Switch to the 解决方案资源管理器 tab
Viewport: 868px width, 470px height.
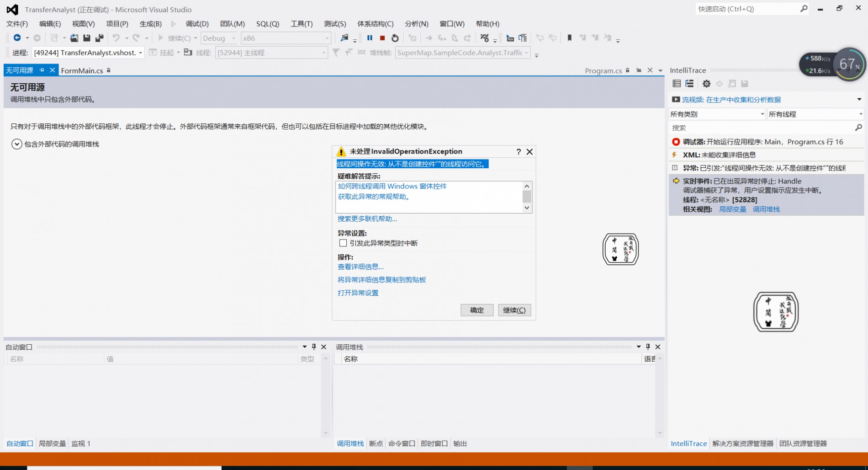pos(743,443)
